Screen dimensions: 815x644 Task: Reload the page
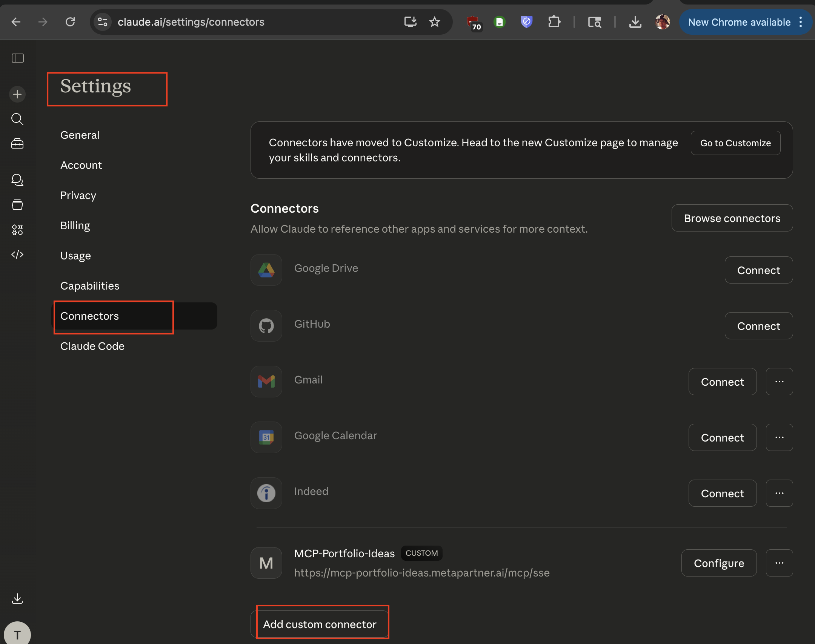click(x=70, y=22)
